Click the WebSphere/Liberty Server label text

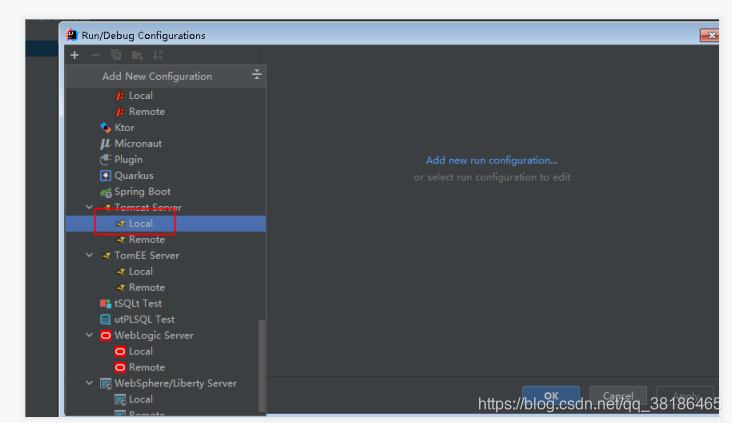(176, 383)
